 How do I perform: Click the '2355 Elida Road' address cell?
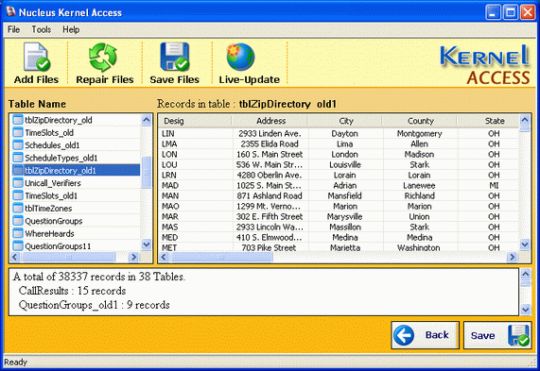click(270, 144)
